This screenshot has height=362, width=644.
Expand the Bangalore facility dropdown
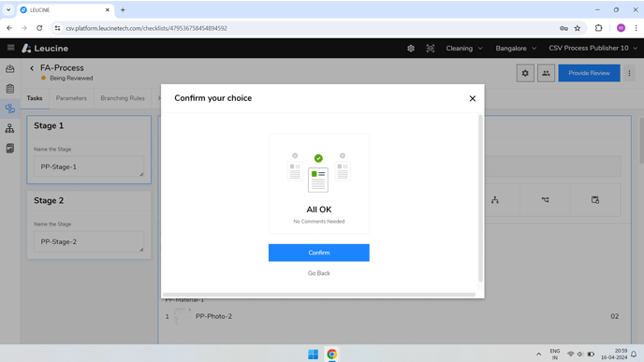point(516,49)
